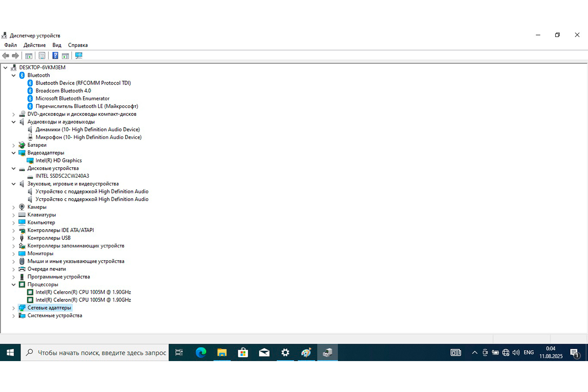
Task: Collapse the Видеоадаптеры category
Action: point(14,153)
